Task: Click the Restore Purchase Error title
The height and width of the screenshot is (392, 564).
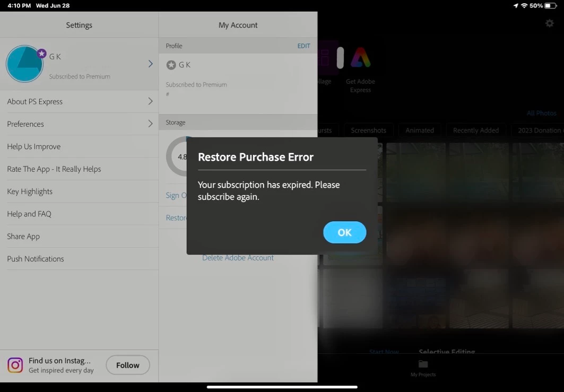Action: coord(256,157)
